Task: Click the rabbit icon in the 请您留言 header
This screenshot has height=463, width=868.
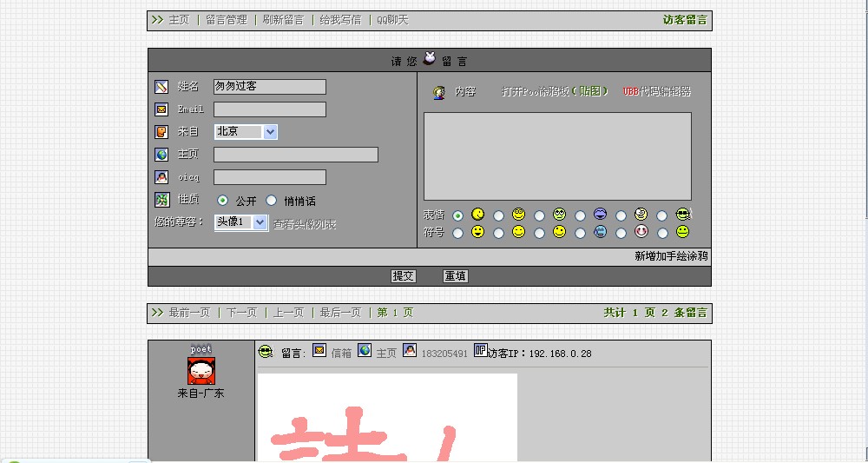Action: [x=429, y=57]
